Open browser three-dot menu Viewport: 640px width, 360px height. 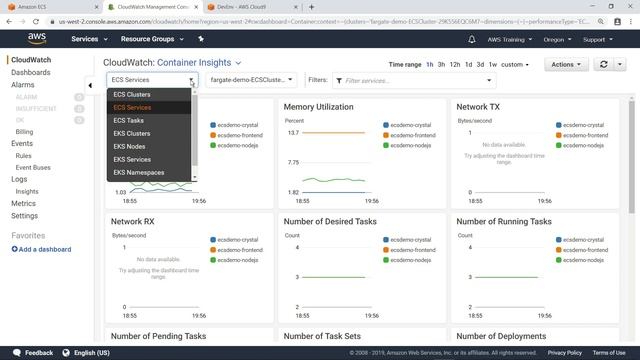pyautogui.click(x=631, y=22)
